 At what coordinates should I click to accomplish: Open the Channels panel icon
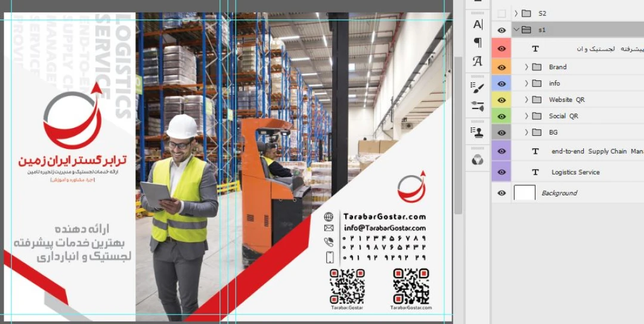(478, 160)
